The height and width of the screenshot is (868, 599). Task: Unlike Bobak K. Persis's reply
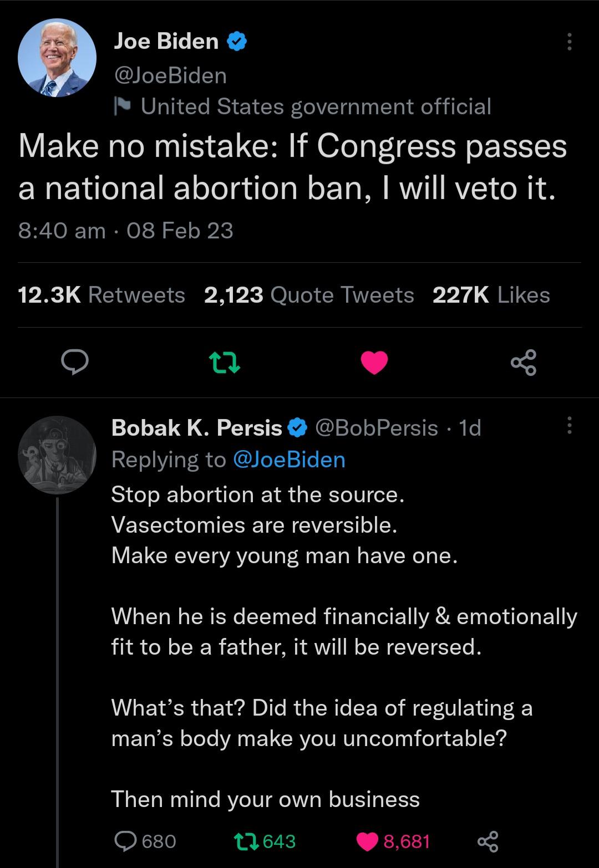(393, 841)
